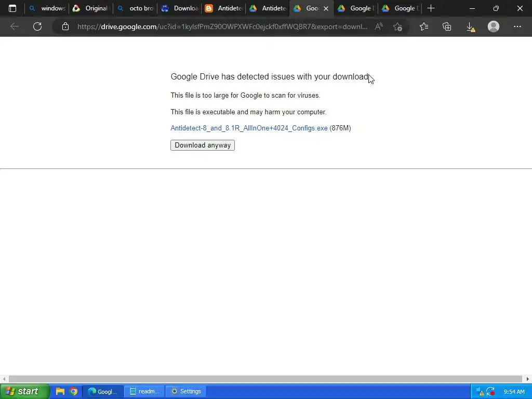The image size is (532, 399).
Task: Open the user profile avatar
Action: (494, 26)
